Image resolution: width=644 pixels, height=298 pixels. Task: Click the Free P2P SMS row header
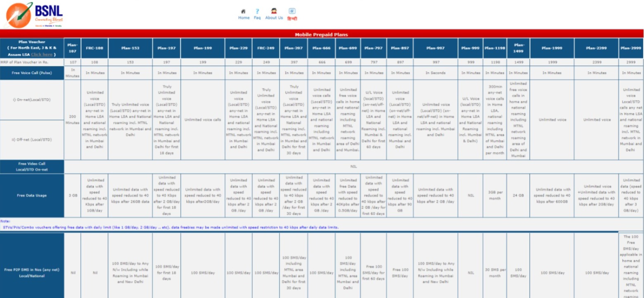pos(32,273)
